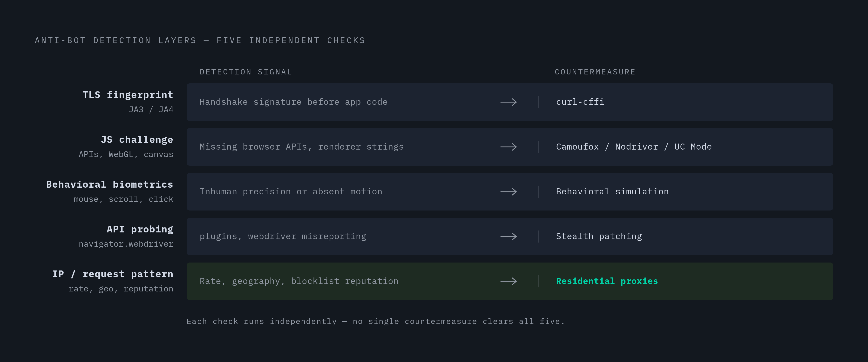Click the 'COUNTERMEASURE' column header
Viewport: 868px width, 362px height.
click(x=595, y=72)
